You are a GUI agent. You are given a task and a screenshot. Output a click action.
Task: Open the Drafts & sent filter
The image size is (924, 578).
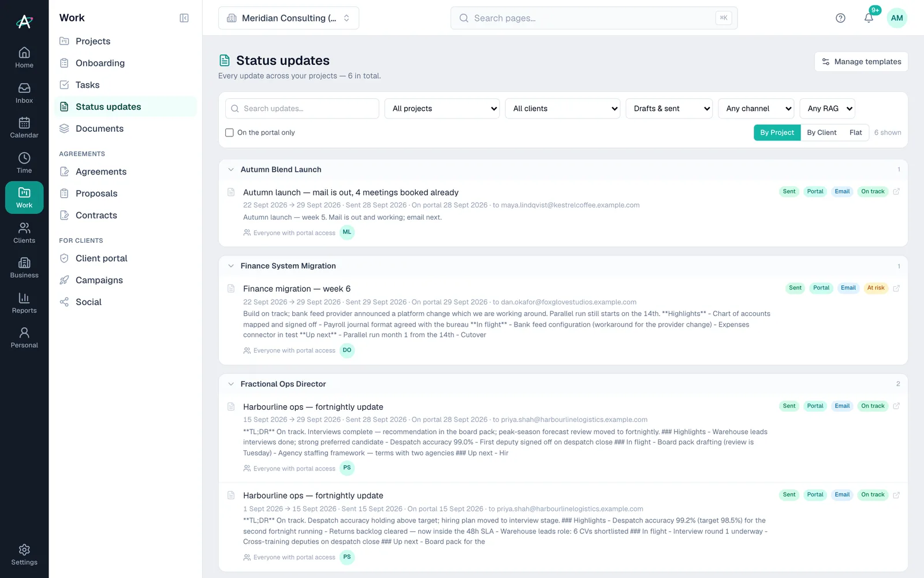669,109
